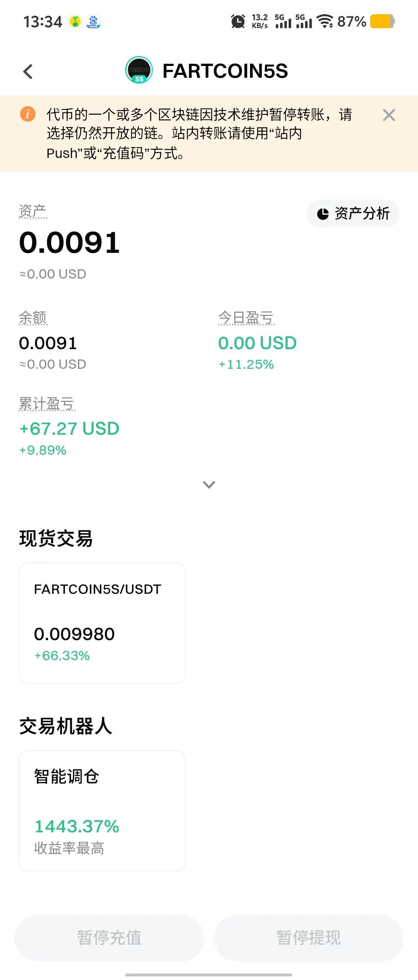Screen dimensions: 418x980
Task: Tap the 余额 balance label
Action: [x=33, y=318]
